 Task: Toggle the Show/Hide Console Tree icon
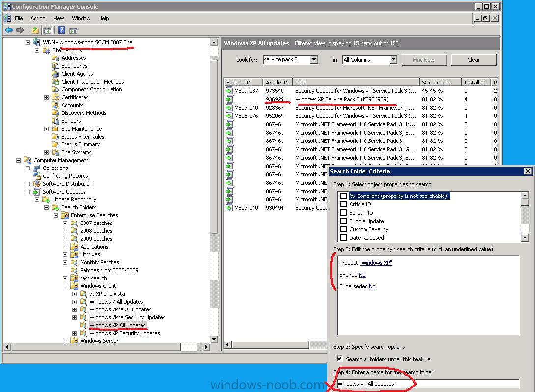click(x=47, y=30)
